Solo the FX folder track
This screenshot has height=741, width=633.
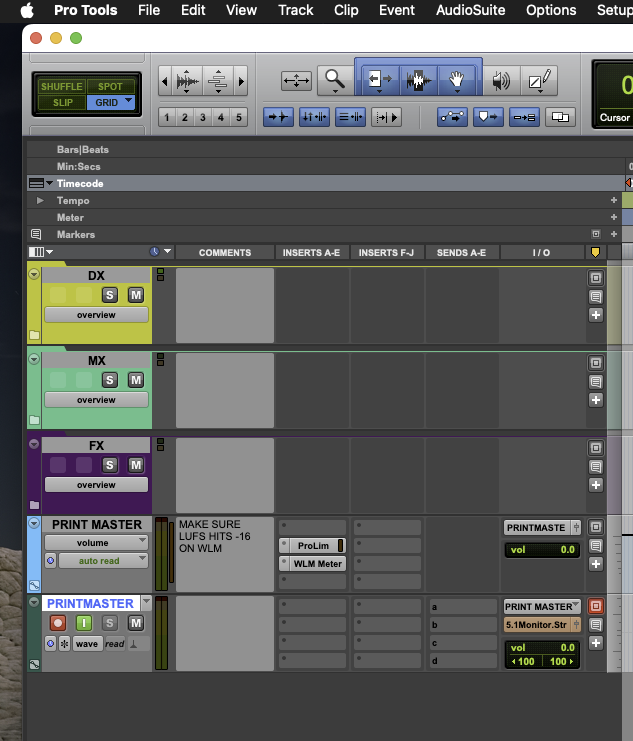pyautogui.click(x=110, y=465)
